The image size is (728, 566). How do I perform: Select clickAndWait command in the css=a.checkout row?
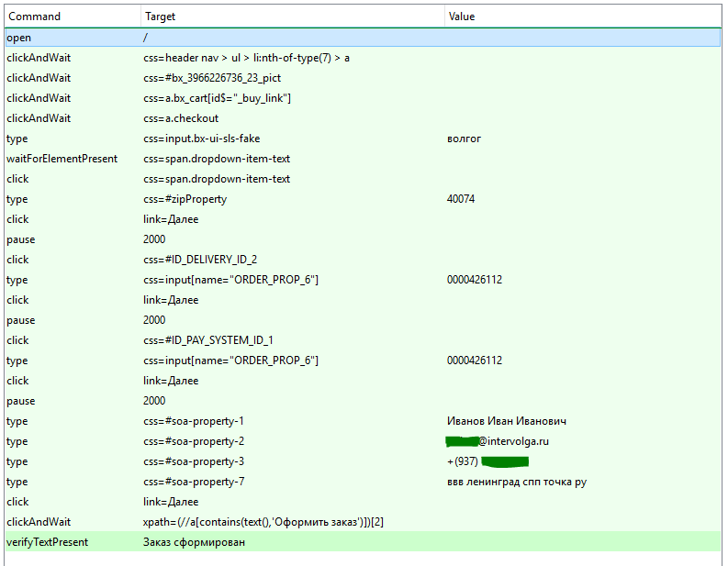39,118
